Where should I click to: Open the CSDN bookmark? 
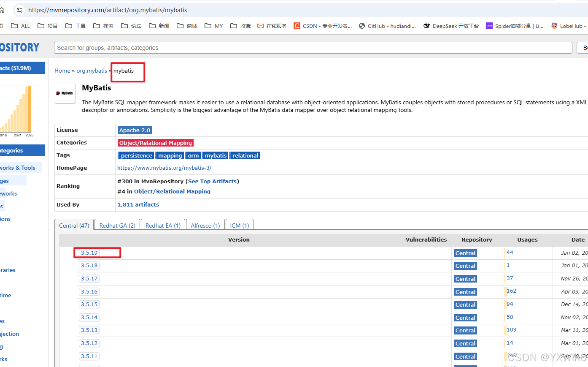(323, 26)
